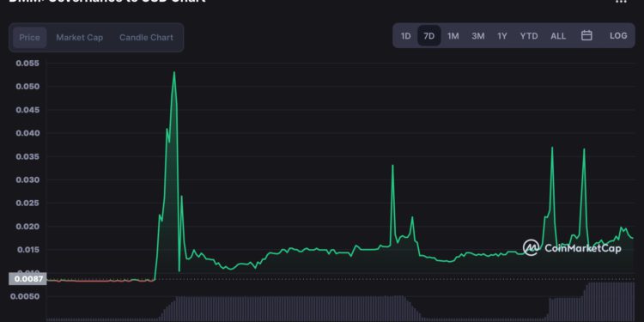
Task: Open the Market Cap tab
Action: tap(80, 38)
